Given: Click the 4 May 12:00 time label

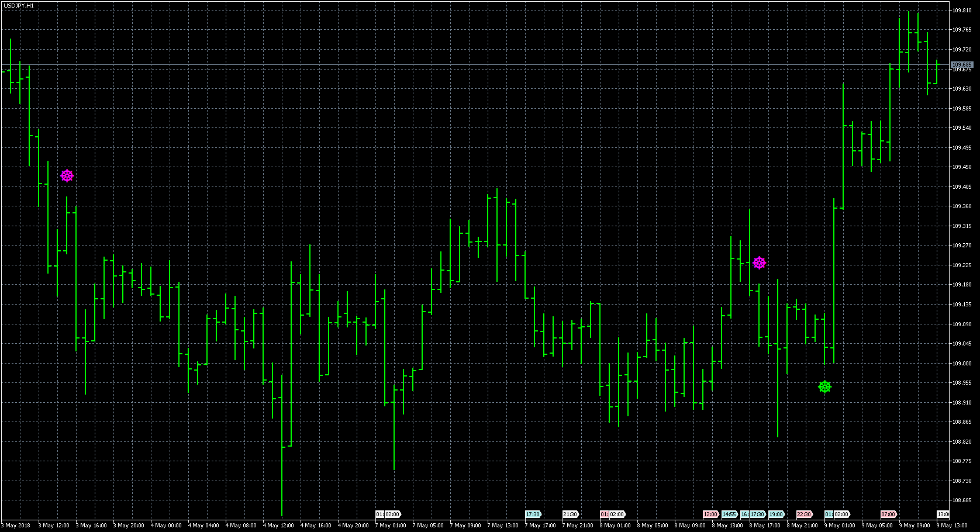Looking at the screenshot, I should [x=278, y=525].
